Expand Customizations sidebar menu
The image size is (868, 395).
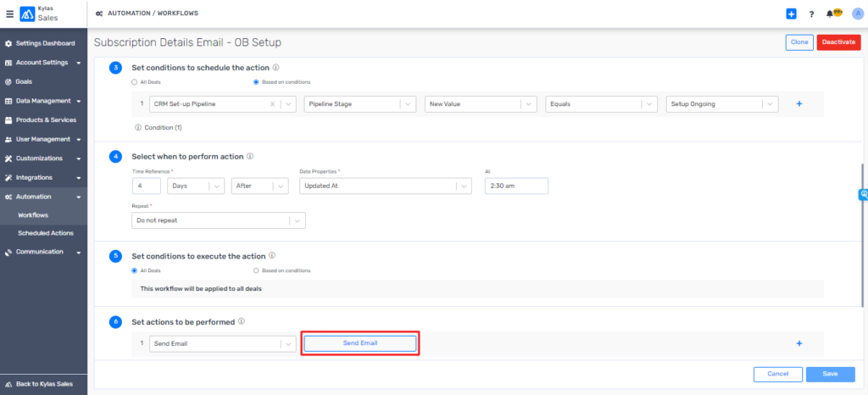pos(44,159)
